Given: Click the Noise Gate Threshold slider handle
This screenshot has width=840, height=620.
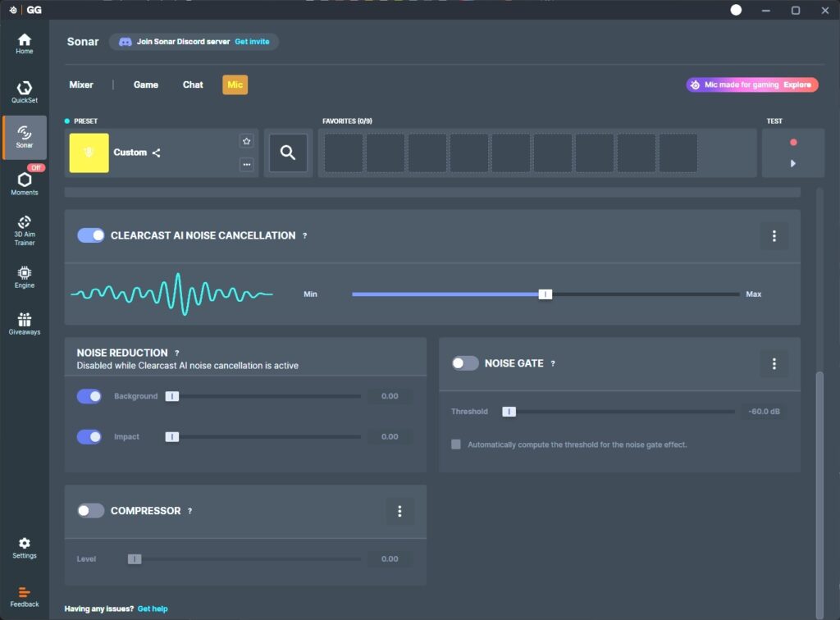Looking at the screenshot, I should coord(509,412).
